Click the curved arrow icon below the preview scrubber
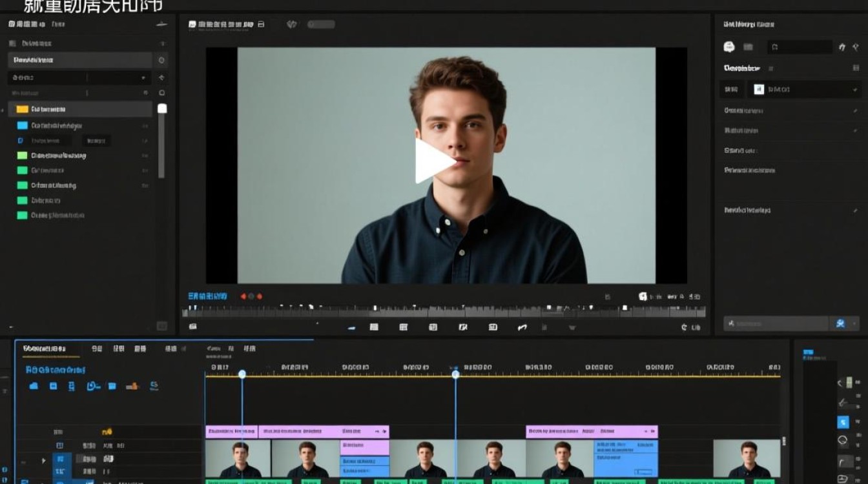868x484 pixels. tap(522, 327)
